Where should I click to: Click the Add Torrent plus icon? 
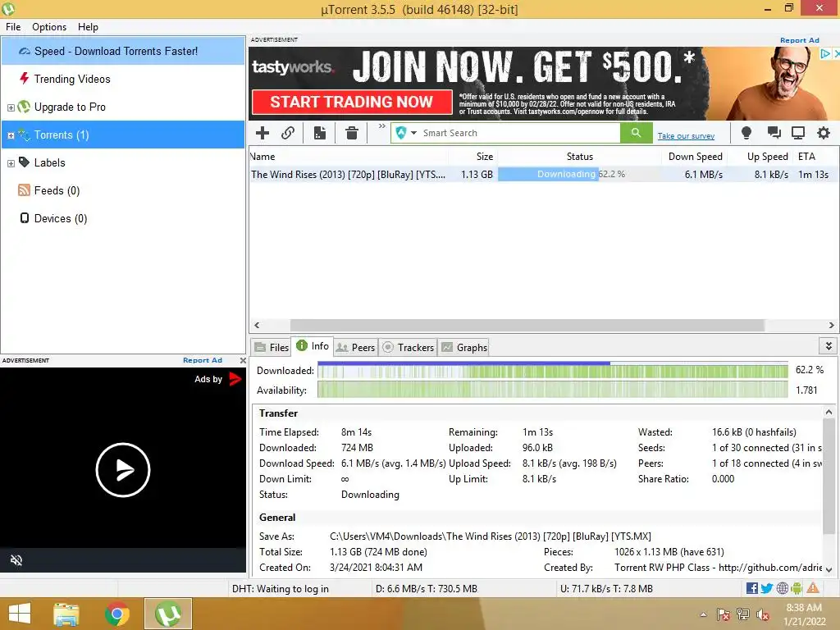[x=262, y=133]
